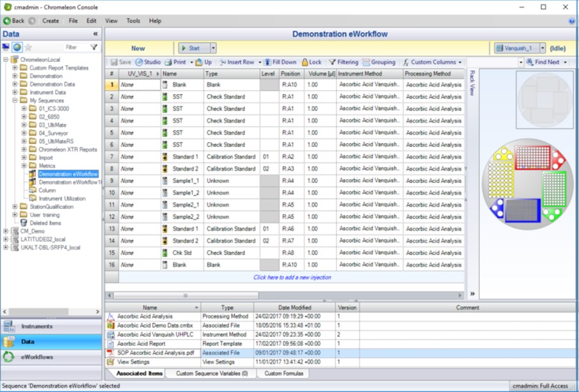
Task: Lock the sequence with the Lock button
Action: tap(312, 62)
